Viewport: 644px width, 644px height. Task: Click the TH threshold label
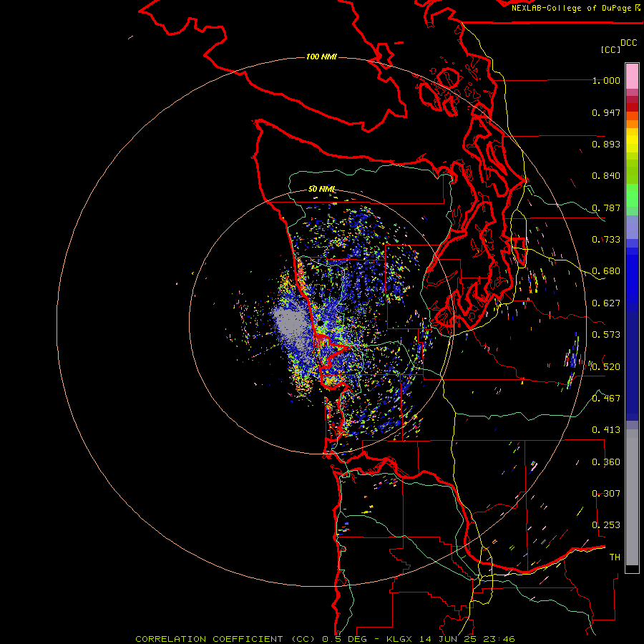pyautogui.click(x=615, y=557)
